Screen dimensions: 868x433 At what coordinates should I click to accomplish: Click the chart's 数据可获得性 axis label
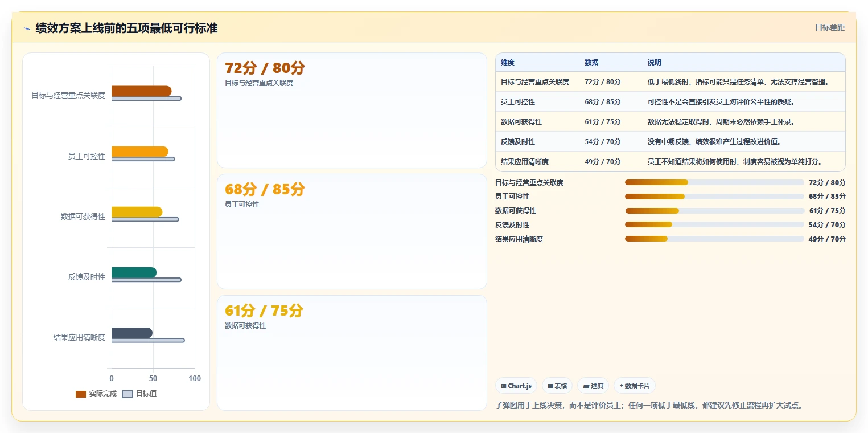(x=83, y=217)
